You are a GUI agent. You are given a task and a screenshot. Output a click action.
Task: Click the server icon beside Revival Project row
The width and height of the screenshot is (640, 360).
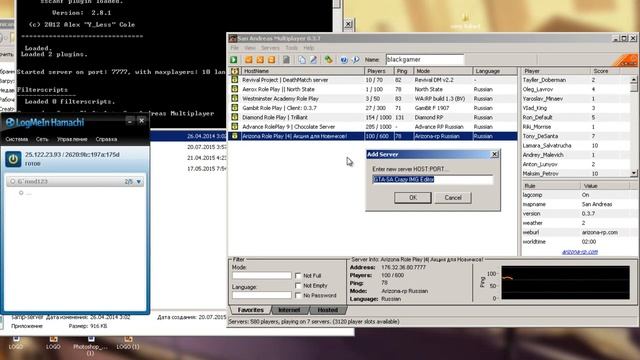click(235, 80)
